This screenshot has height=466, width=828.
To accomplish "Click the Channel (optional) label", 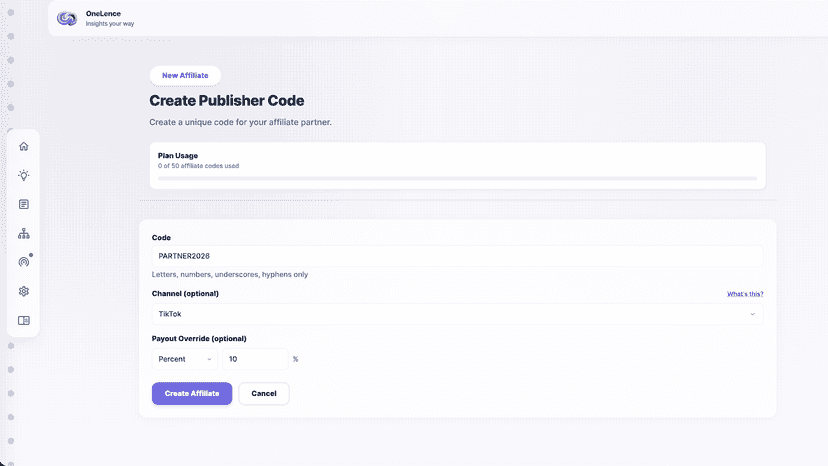I will pos(185,294).
